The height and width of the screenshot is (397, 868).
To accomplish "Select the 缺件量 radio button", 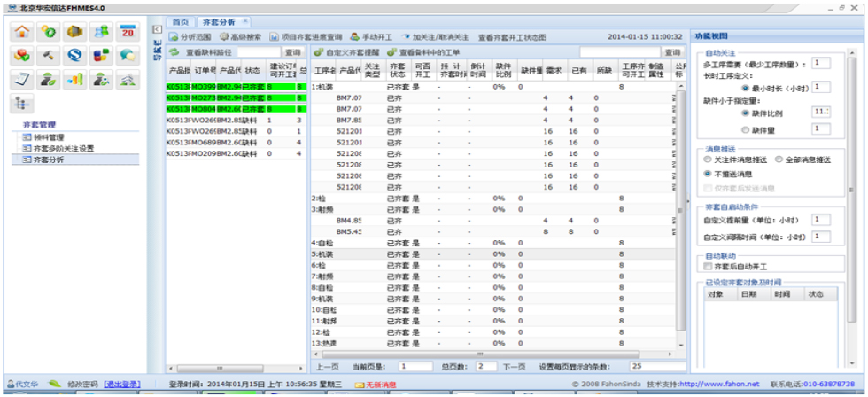I will point(746,129).
